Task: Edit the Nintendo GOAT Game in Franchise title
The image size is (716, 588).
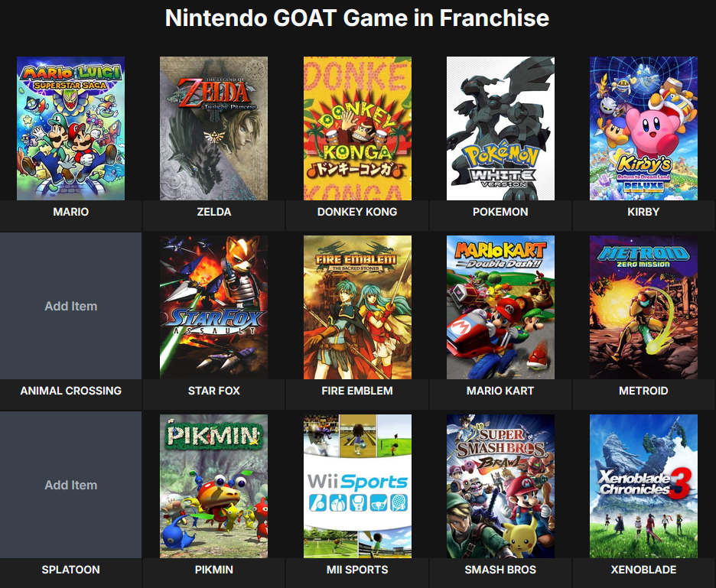Action: click(357, 18)
